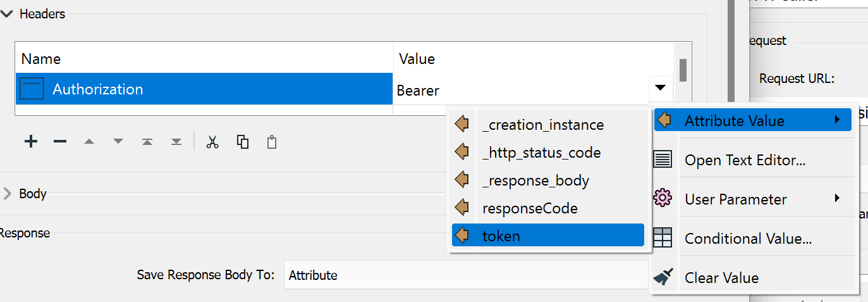Remove selected header with minus icon
This screenshot has width=868, height=302.
(x=60, y=142)
